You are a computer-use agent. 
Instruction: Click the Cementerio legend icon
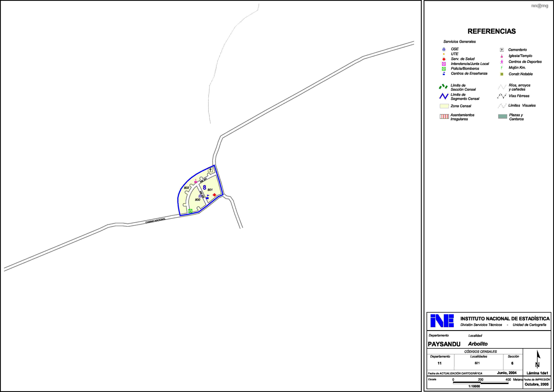(502, 50)
